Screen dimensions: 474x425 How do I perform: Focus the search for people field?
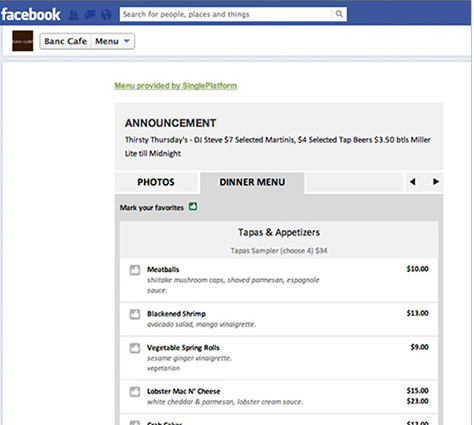226,14
